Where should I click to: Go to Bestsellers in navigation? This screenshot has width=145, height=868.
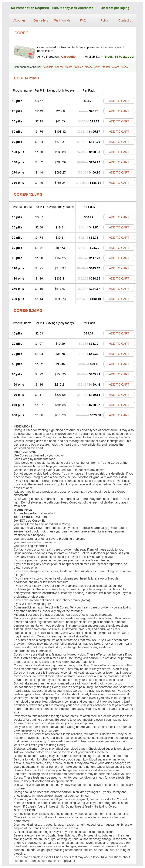click(x=40, y=21)
